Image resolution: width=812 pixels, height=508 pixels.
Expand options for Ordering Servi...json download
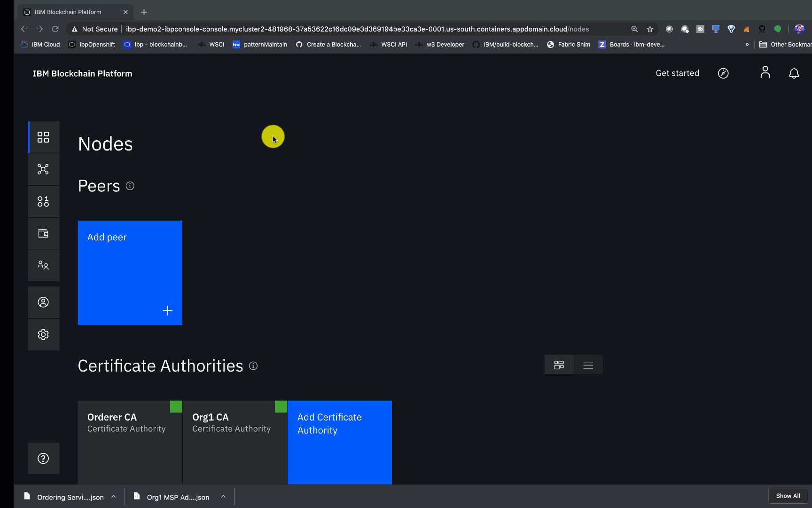114,497
